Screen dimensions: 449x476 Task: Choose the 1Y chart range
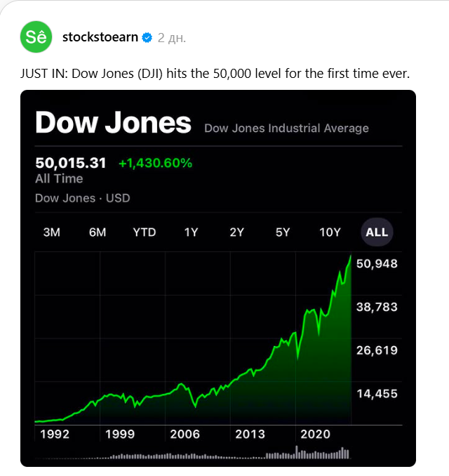pos(191,232)
